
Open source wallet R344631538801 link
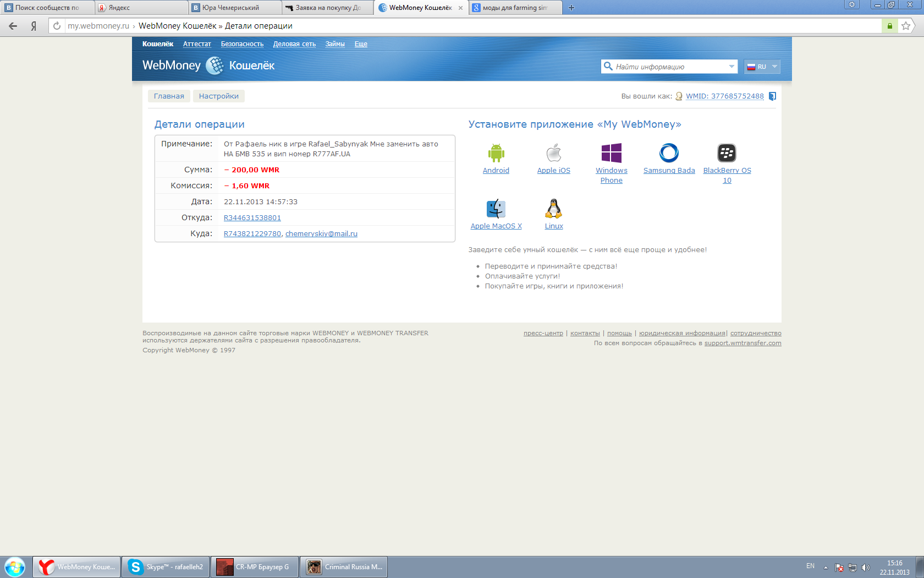[252, 218]
